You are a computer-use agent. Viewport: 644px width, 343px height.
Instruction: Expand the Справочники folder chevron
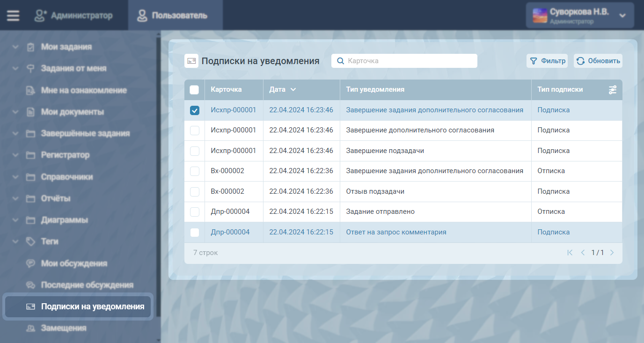(15, 177)
